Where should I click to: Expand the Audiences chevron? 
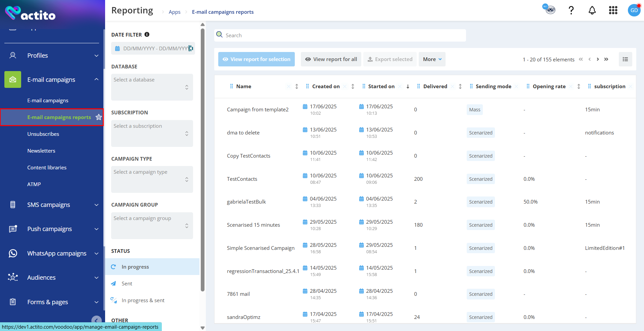(96, 278)
